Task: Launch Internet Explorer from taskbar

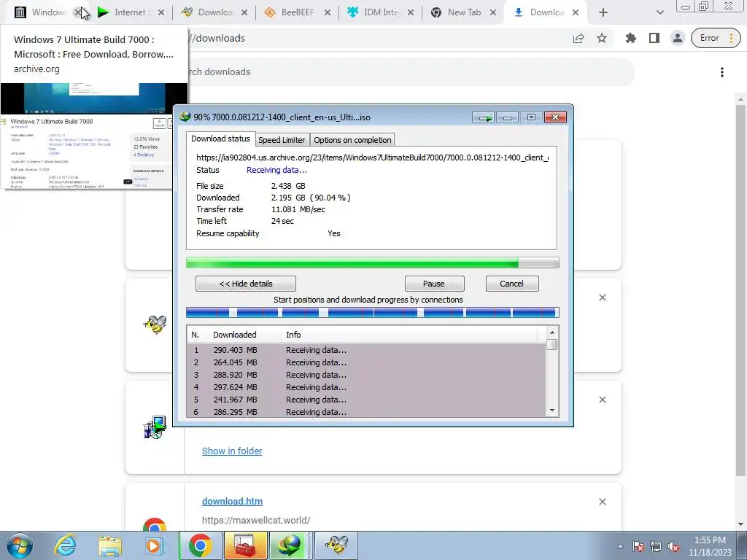Action: (x=65, y=545)
